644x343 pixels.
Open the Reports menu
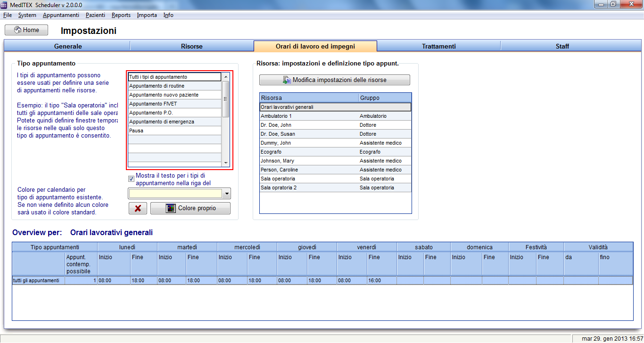pos(121,15)
